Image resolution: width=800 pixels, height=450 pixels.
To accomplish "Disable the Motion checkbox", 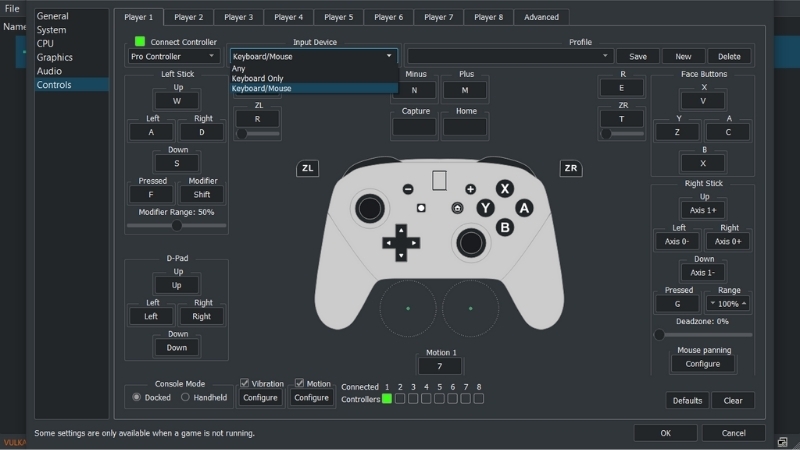I will tap(299, 383).
